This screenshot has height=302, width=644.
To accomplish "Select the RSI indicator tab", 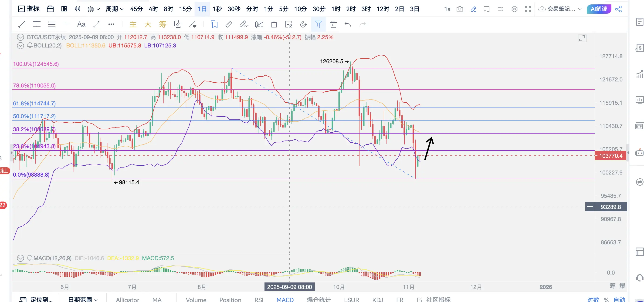I will pos(259,299).
